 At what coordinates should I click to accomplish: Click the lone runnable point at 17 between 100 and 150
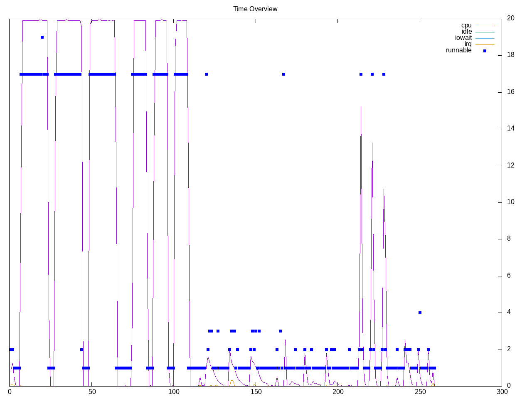206,74
